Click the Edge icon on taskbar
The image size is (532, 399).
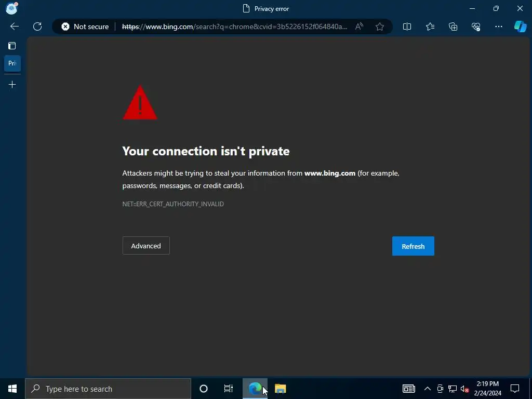click(x=255, y=389)
